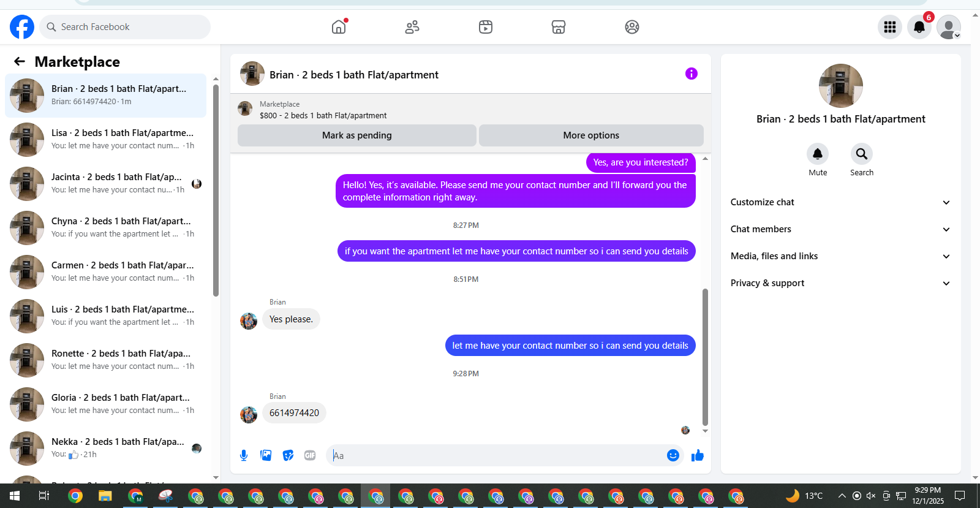Image resolution: width=980 pixels, height=508 pixels.
Task: Mute this conversation with the bell icon
Action: [818, 154]
